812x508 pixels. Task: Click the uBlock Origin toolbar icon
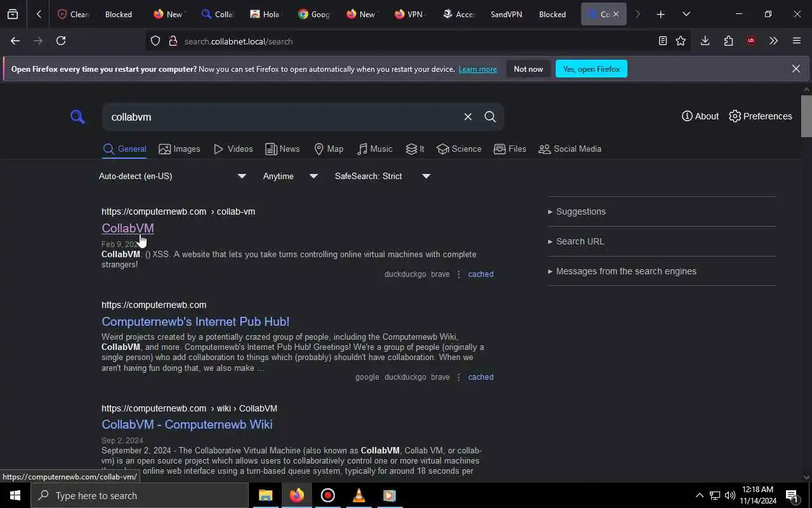(x=751, y=41)
